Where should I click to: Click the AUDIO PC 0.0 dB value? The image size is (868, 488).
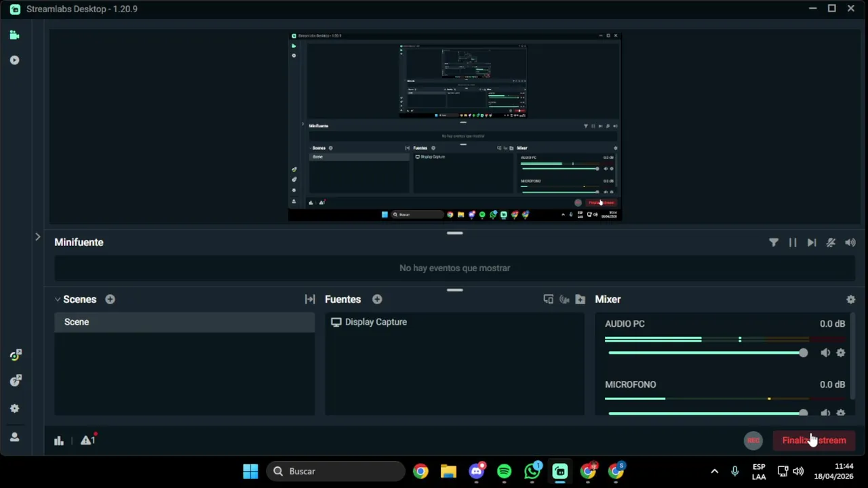click(x=832, y=324)
